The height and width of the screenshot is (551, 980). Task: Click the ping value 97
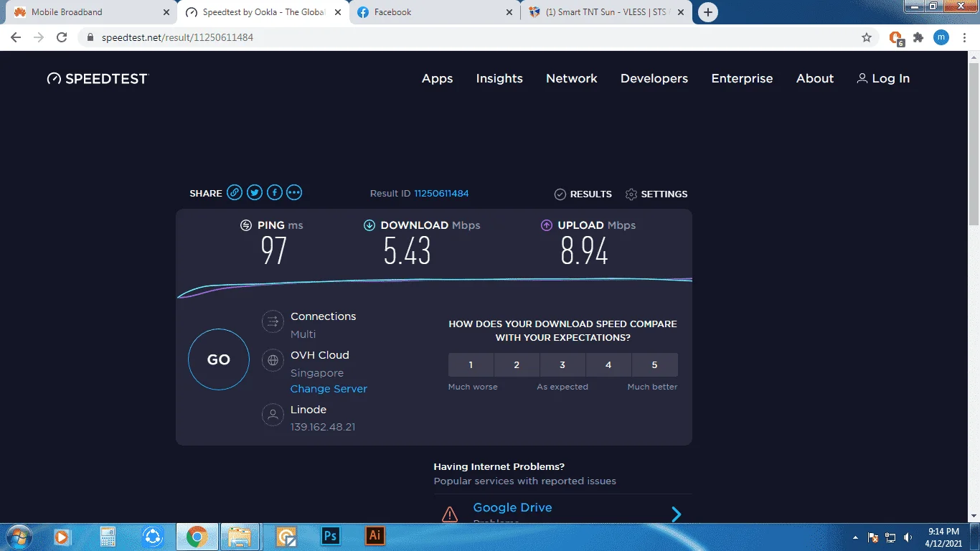(274, 251)
